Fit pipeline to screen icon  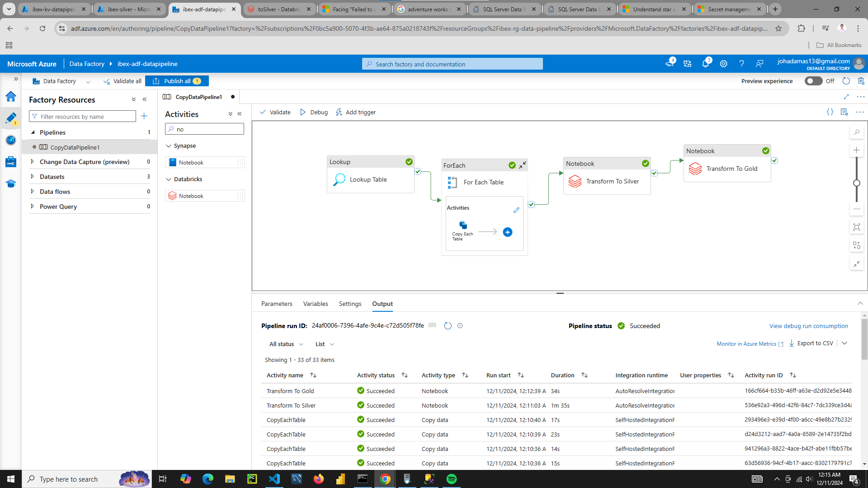(x=857, y=227)
